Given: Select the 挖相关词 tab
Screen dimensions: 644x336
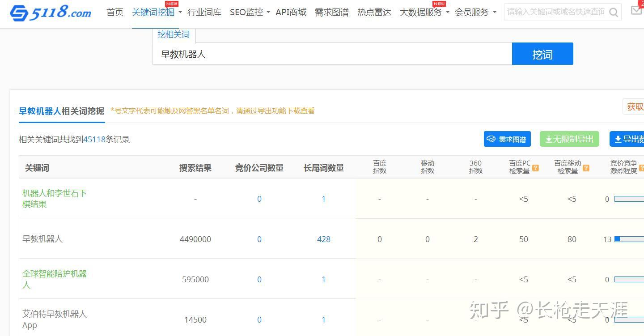Looking at the screenshot, I should coord(174,34).
